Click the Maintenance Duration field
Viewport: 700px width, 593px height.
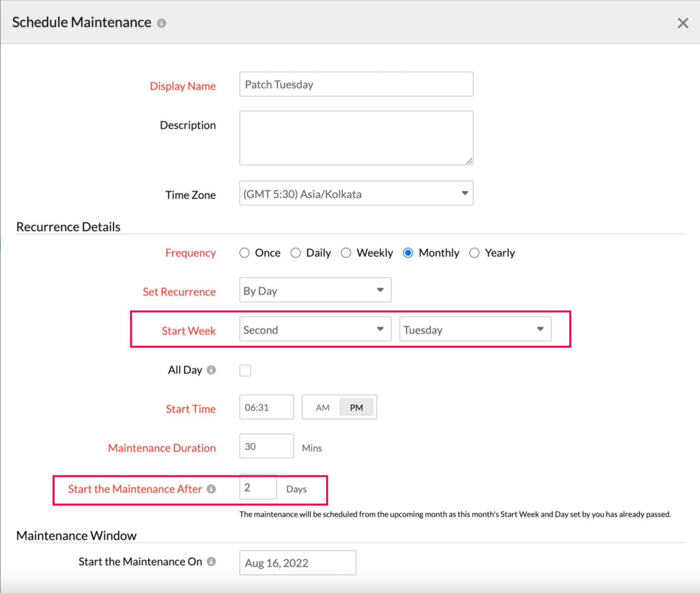pyautogui.click(x=266, y=446)
